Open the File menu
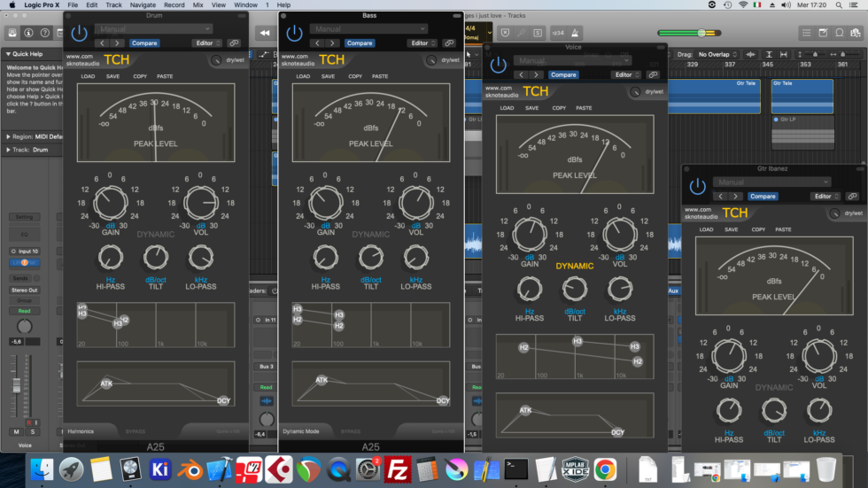868x488 pixels. point(73,5)
